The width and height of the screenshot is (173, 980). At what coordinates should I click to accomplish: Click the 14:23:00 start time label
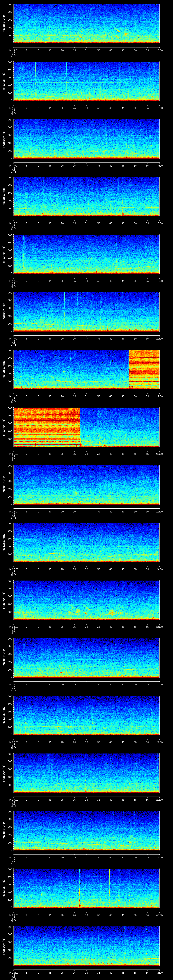(13, 569)
